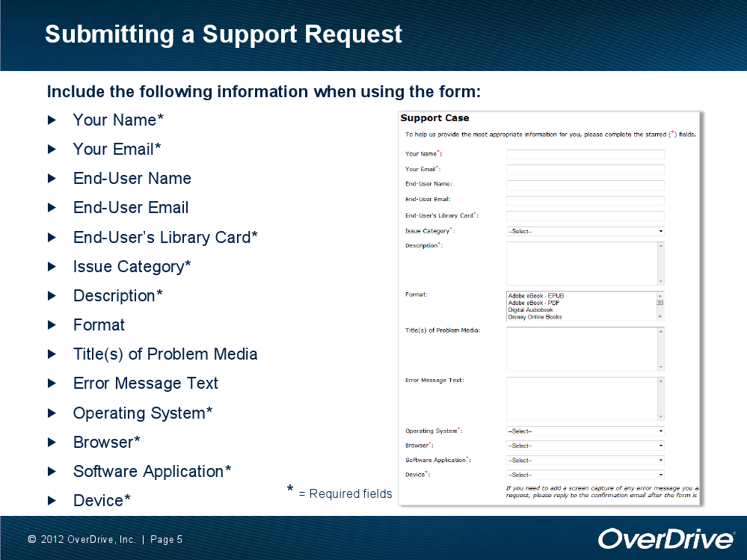Click the 'Issue Category*' bullet text
This screenshot has width=747, height=560.
tap(132, 267)
